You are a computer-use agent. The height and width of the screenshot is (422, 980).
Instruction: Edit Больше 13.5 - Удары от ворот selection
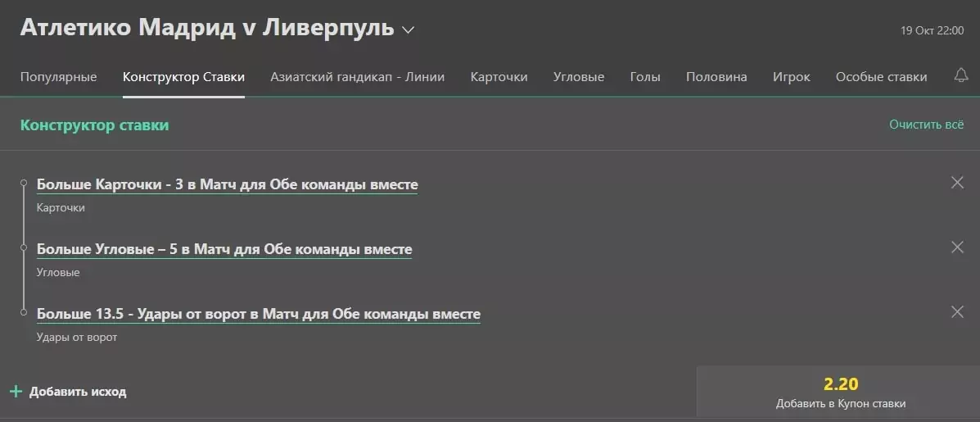point(259,314)
